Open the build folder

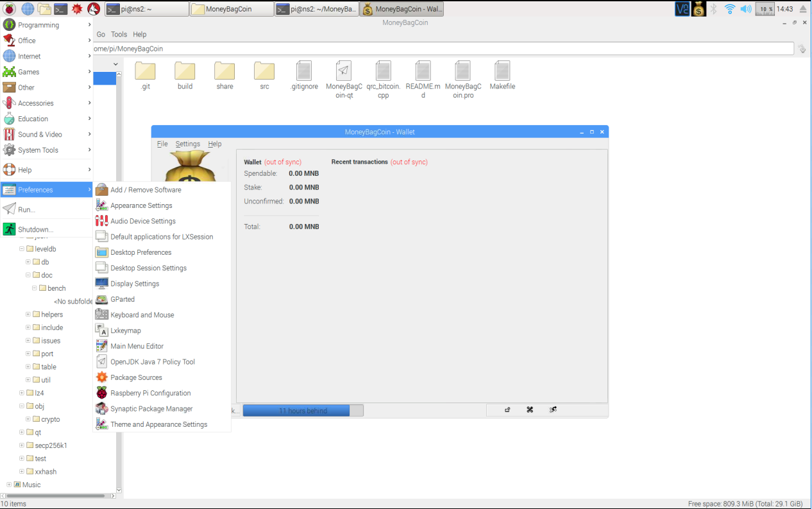(185, 76)
